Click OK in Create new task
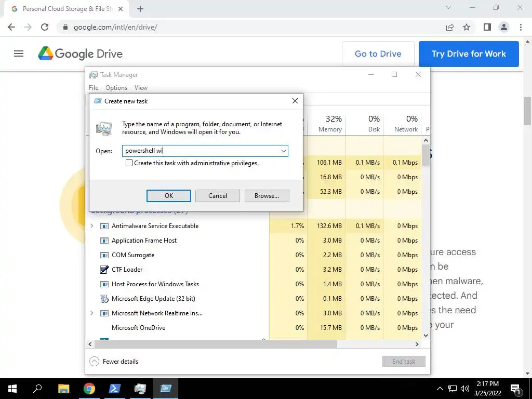The height and width of the screenshot is (399, 532). point(169,196)
